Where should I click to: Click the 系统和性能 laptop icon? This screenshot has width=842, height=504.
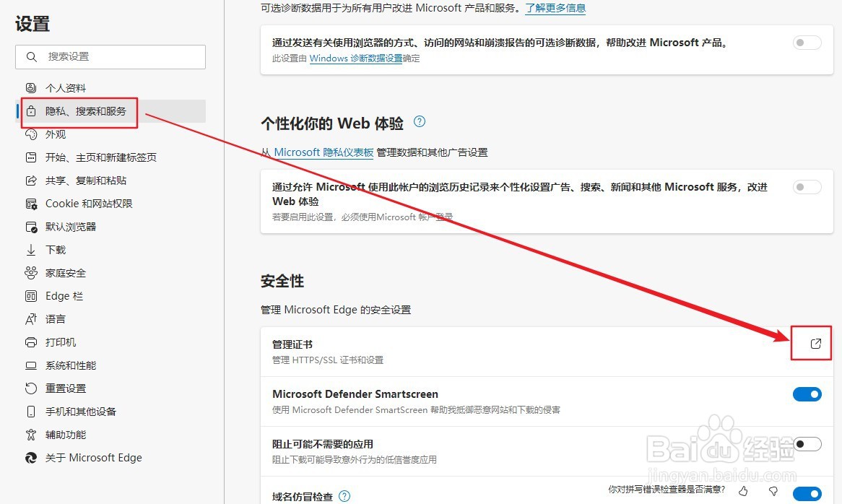click(31, 365)
